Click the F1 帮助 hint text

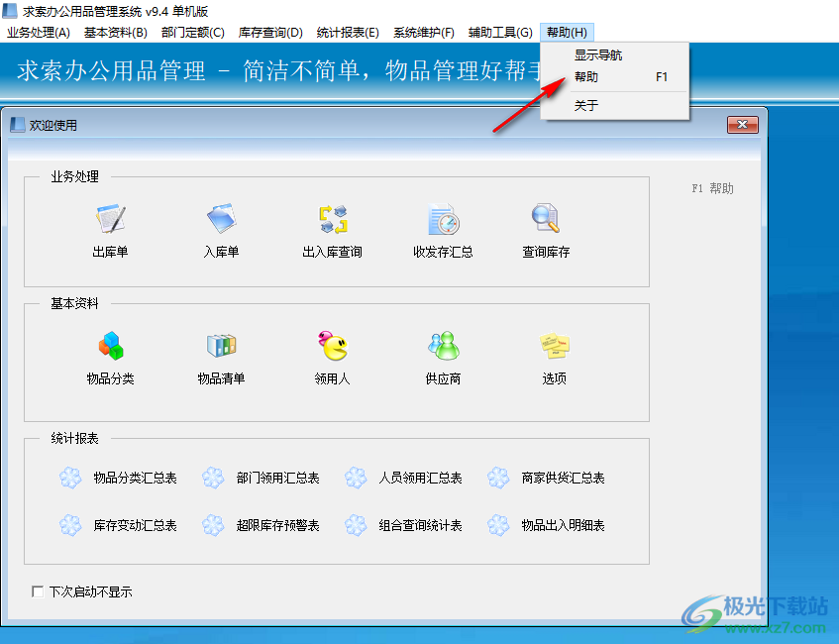coord(713,188)
